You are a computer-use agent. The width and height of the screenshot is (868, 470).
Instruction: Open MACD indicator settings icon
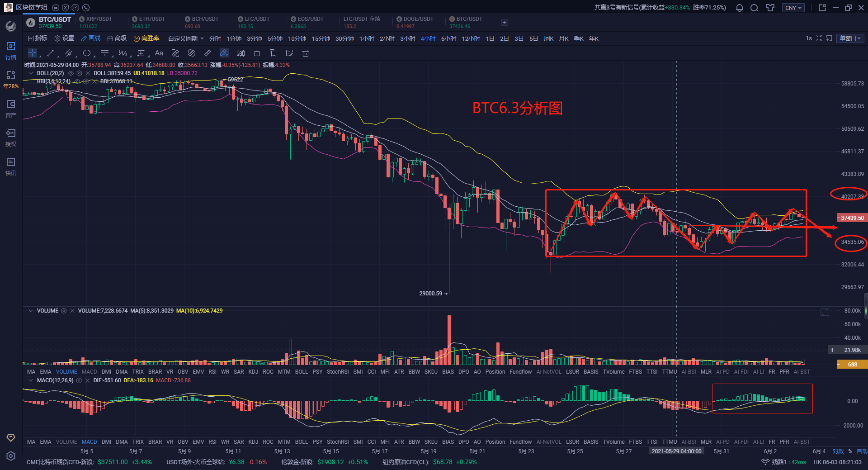point(79,380)
